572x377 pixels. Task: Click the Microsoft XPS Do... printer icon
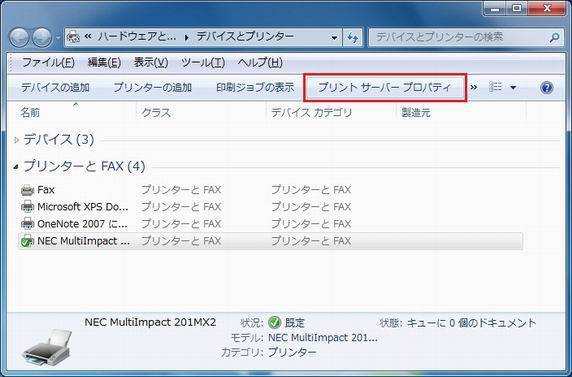pos(27,207)
